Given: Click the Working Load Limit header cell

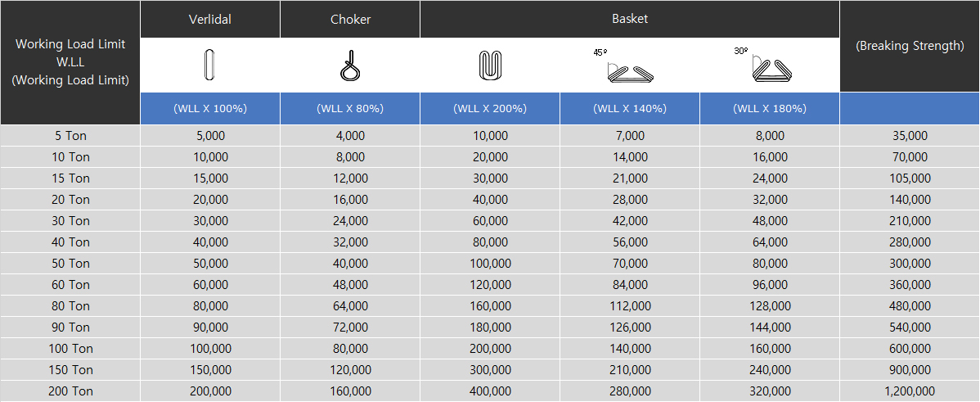Looking at the screenshot, I should 70,62.
